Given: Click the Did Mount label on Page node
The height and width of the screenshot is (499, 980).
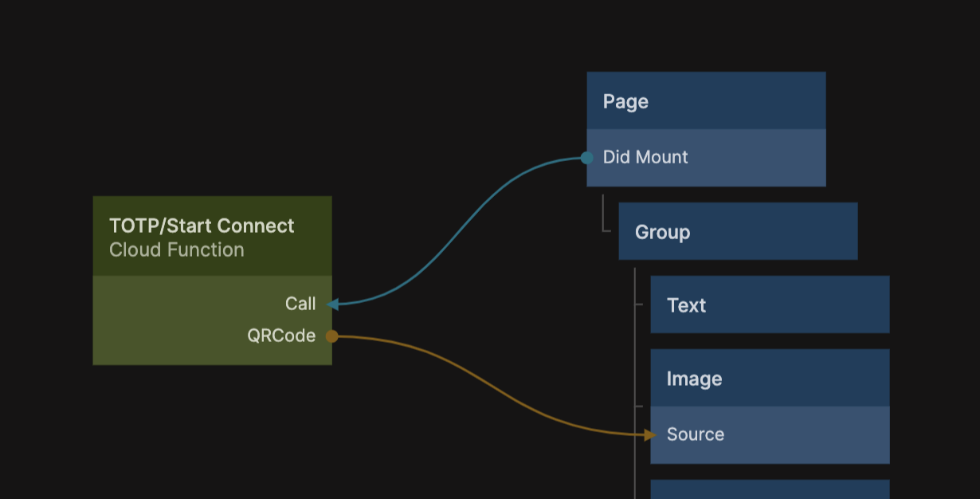Looking at the screenshot, I should point(645,157).
